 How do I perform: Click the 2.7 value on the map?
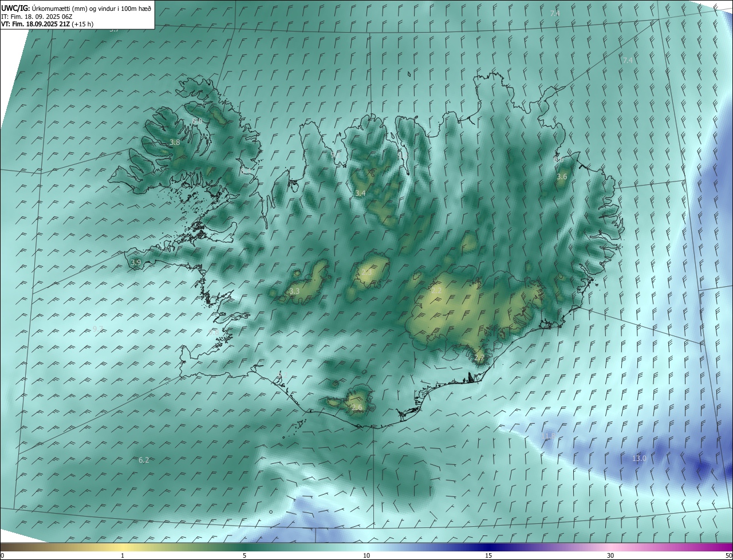point(479,358)
